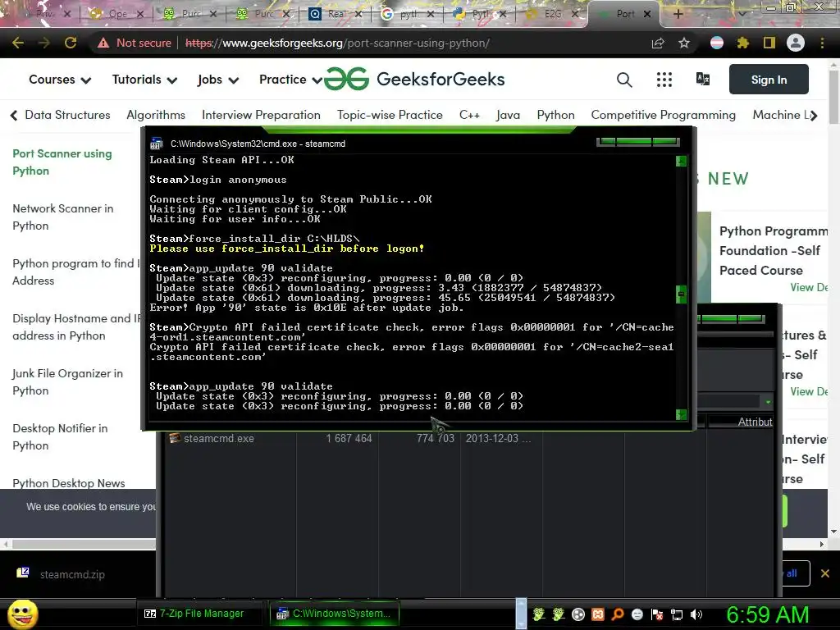Click the steamcmd.zip download file icon

(23, 573)
